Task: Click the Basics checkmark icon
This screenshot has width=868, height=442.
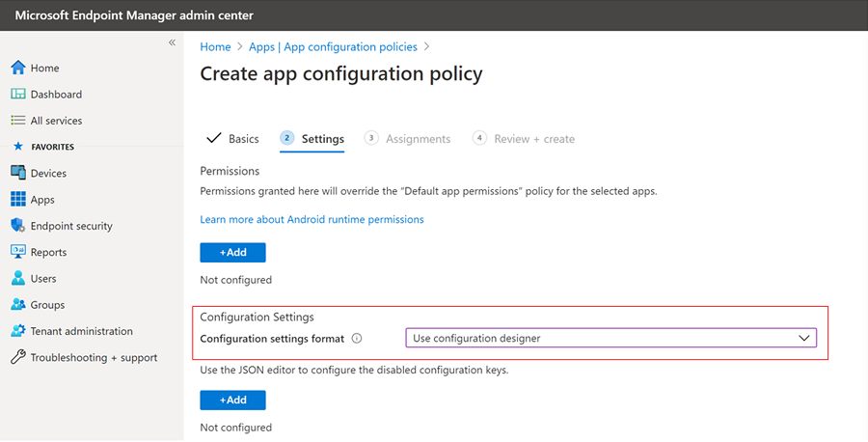Action: 214,138
